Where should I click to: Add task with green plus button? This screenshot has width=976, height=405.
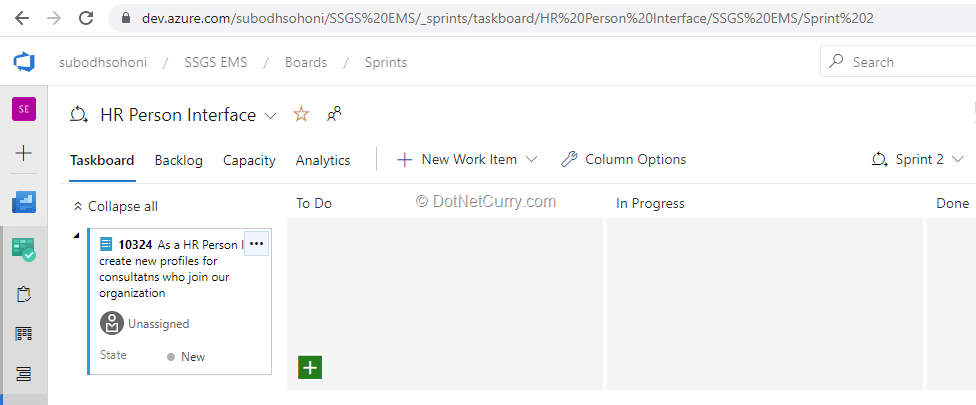click(x=310, y=368)
